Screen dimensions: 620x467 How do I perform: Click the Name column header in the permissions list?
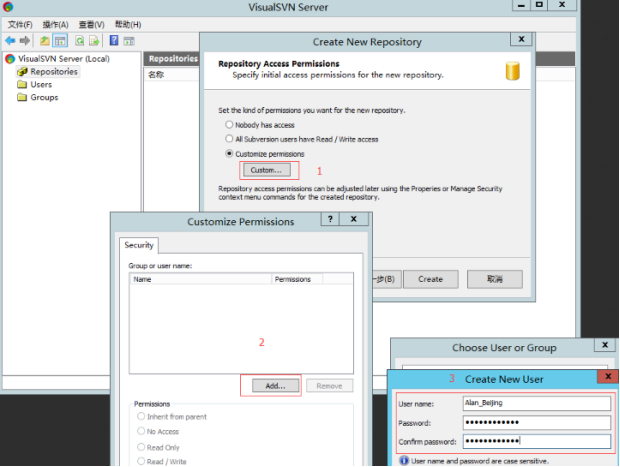200,279
